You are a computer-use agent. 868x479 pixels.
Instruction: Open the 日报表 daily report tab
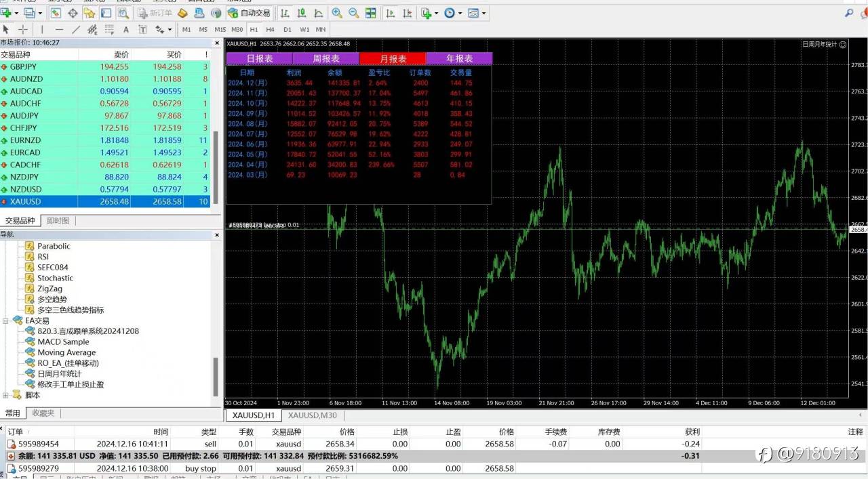259,59
